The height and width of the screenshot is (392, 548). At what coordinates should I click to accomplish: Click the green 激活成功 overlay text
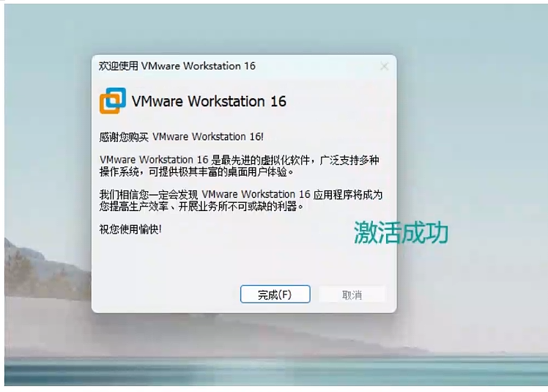coord(401,232)
